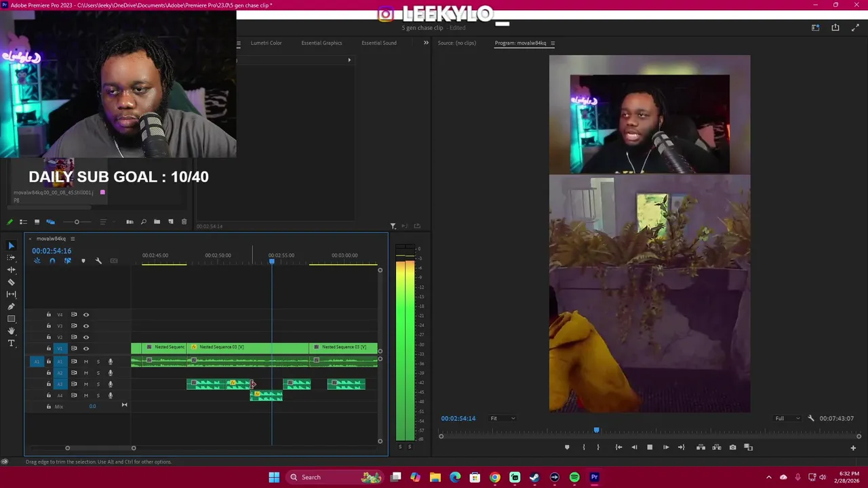Viewport: 868px width, 488px height.
Task: Select the Type tool
Action: (11, 343)
